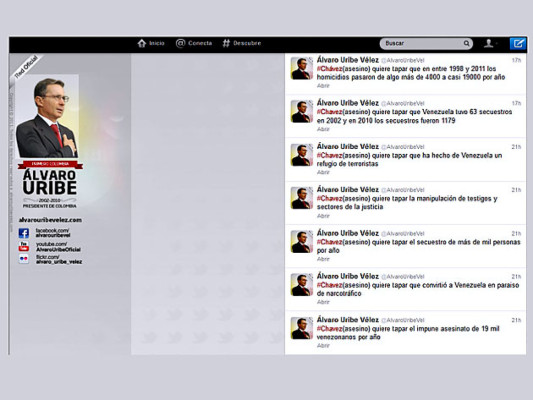This screenshot has height=400, width=533.
Task: Open Descubre hashtag icon
Action: tap(226, 43)
